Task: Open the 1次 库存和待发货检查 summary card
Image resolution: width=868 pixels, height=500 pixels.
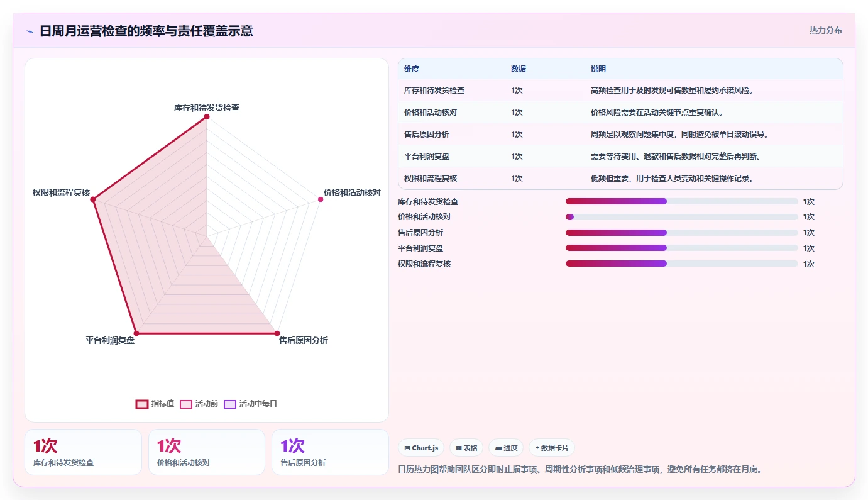Action: pos(83,452)
